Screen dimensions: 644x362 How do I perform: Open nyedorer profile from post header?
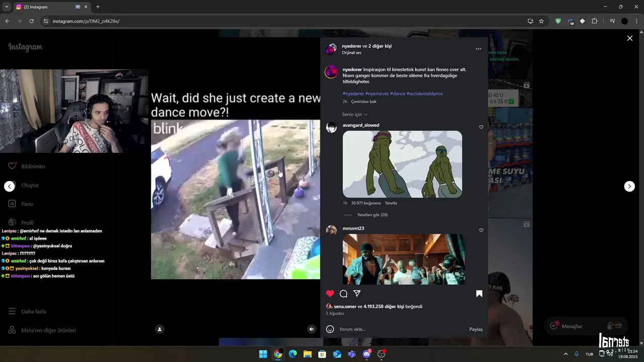[352, 46]
